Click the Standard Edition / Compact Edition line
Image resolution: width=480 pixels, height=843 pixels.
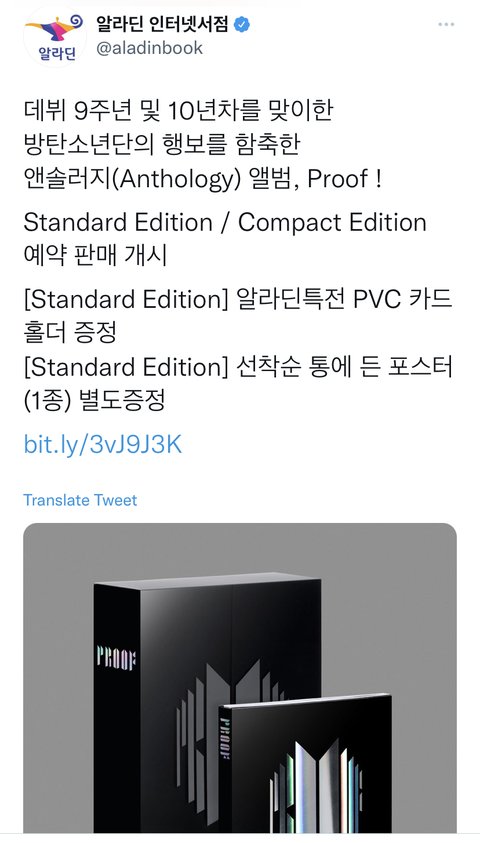(225, 223)
